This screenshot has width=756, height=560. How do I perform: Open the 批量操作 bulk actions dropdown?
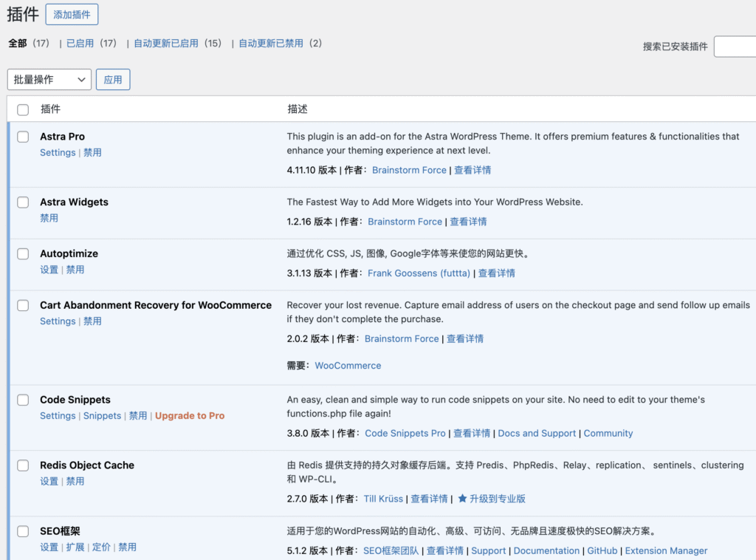tap(49, 80)
